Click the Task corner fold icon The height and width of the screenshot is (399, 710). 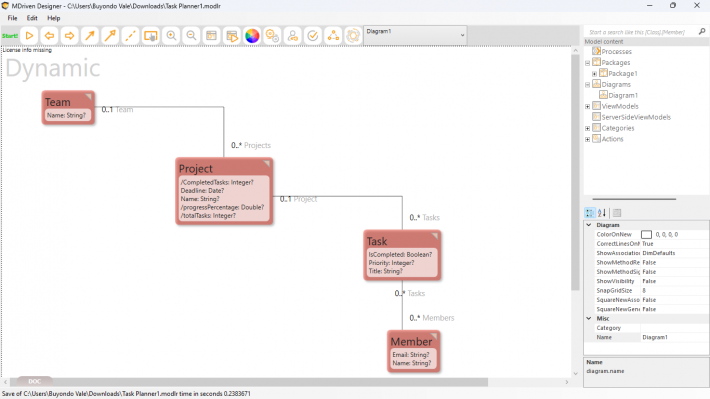click(x=435, y=236)
